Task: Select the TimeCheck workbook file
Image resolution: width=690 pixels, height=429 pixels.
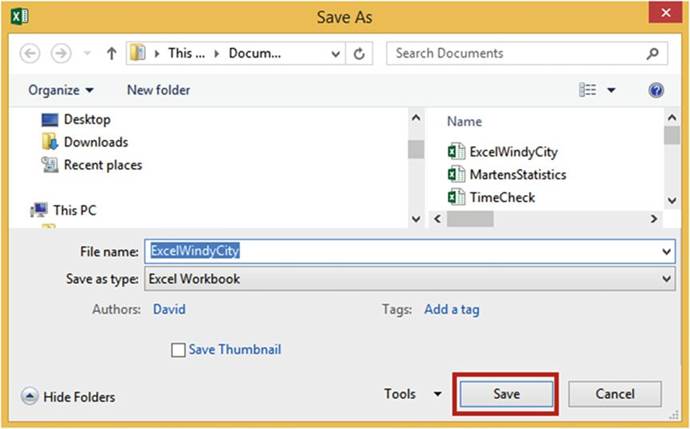Action: coord(502,197)
